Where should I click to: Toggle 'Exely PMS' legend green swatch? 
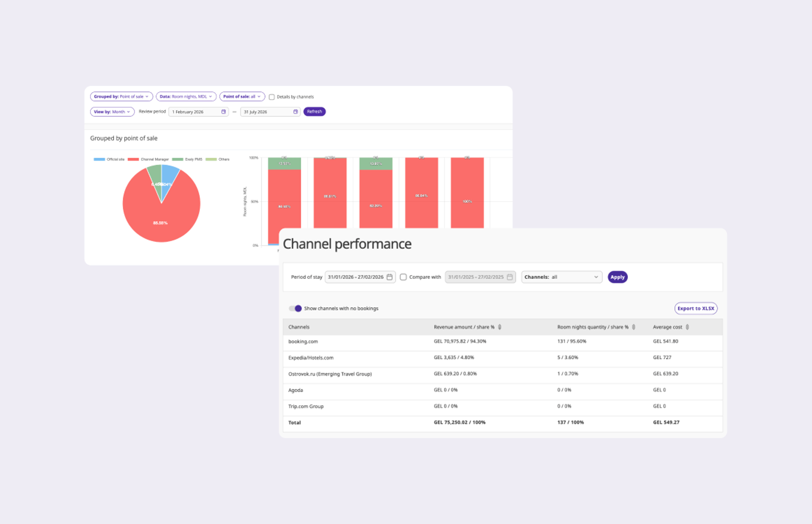[178, 159]
